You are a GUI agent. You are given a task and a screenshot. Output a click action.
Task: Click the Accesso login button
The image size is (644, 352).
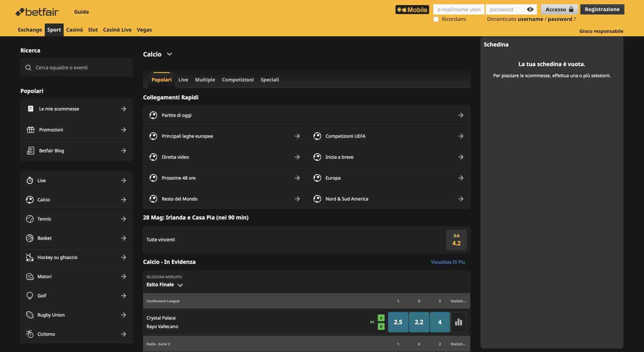tap(559, 9)
